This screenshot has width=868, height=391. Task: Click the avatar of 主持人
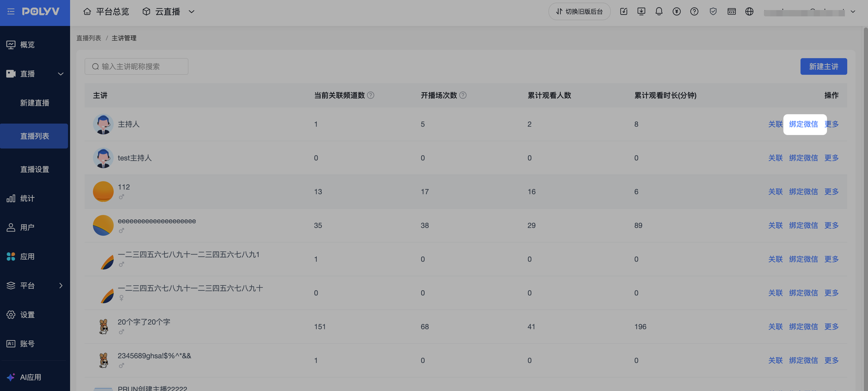coord(103,124)
